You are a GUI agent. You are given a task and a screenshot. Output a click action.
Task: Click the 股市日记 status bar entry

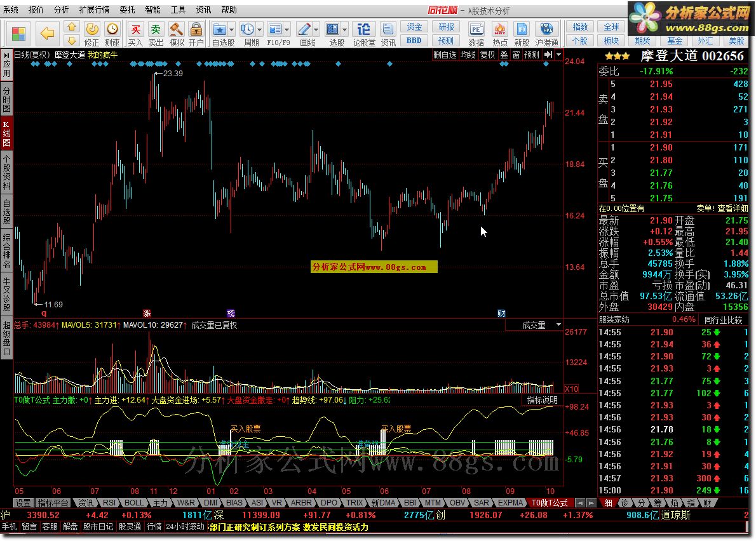[98, 526]
